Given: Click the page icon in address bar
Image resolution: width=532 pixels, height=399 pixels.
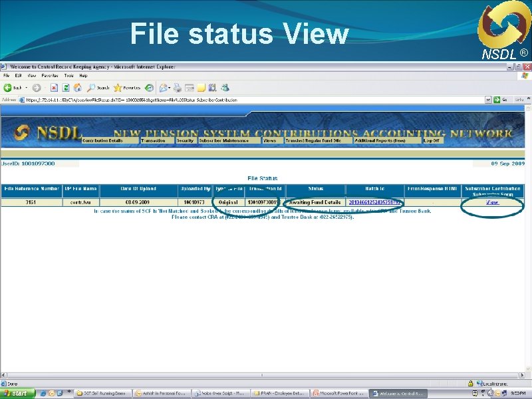Looking at the screenshot, I should (x=22, y=100).
